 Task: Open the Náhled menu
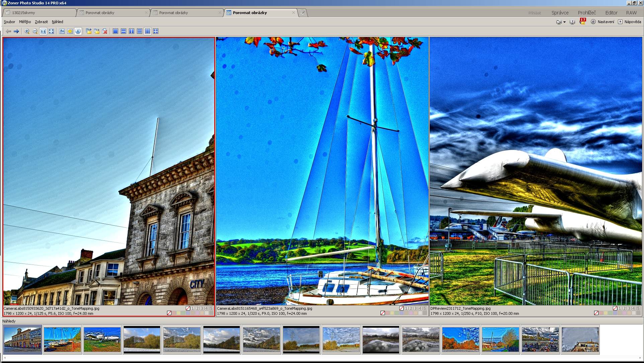(x=57, y=22)
